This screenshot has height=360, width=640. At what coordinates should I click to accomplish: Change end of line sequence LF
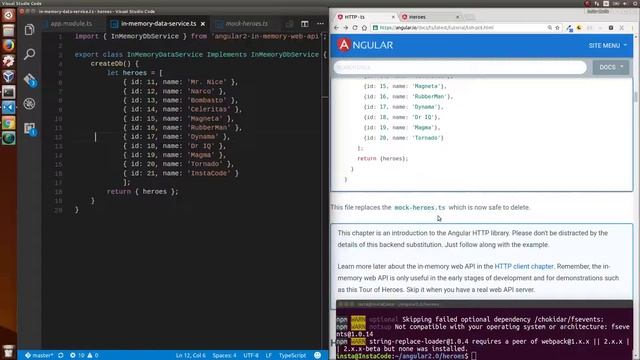tap(269, 356)
